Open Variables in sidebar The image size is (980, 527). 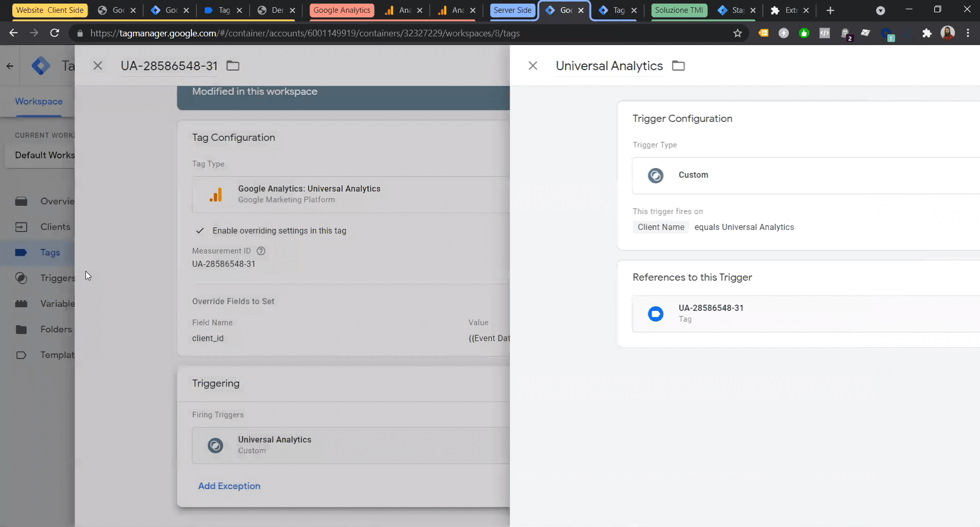point(45,304)
